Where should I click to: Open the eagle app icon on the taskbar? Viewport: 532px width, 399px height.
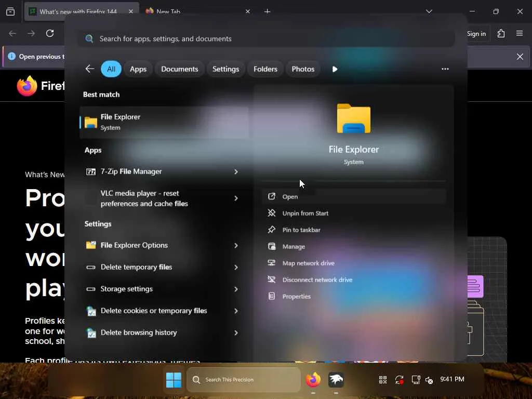(336, 380)
